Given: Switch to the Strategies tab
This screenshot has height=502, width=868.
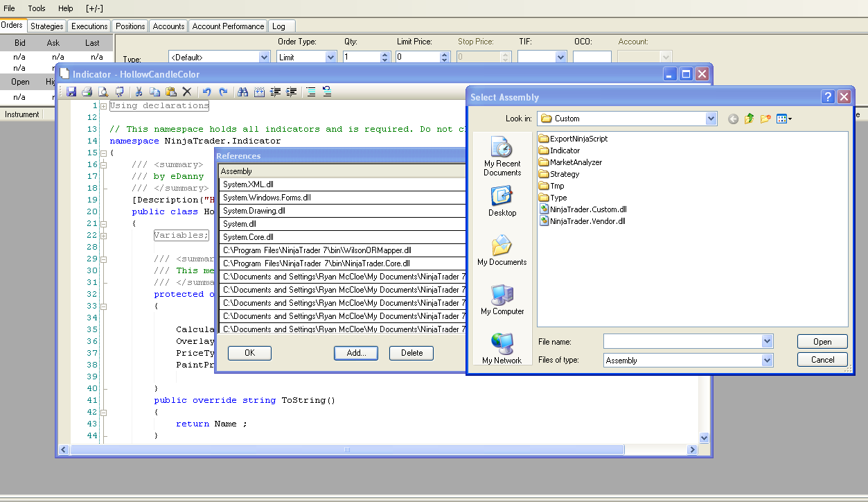Looking at the screenshot, I should click(x=47, y=26).
